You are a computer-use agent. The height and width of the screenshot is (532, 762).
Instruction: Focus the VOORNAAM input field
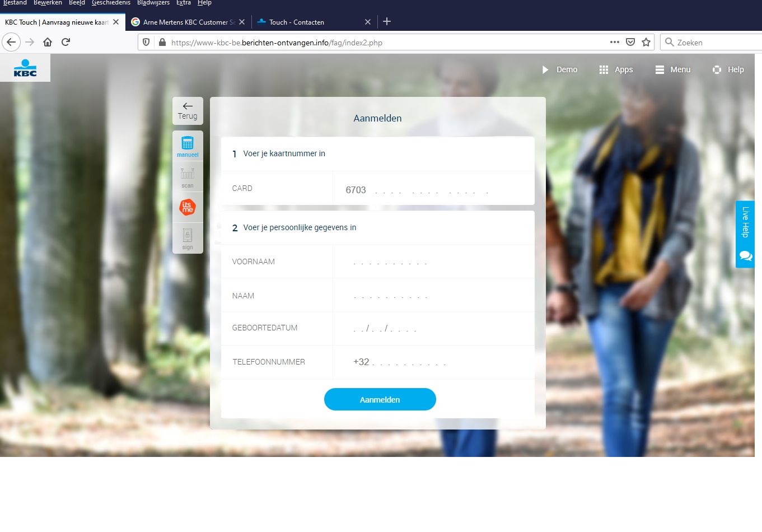[x=433, y=262]
